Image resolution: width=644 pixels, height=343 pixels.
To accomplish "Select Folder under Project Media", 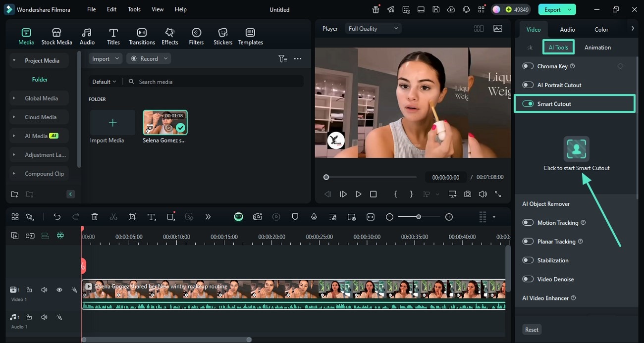I will point(40,79).
